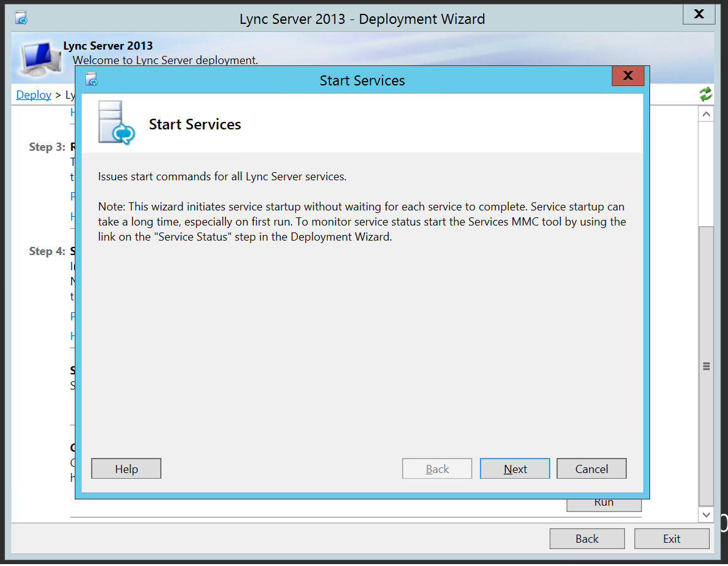This screenshot has height=566, width=728.
Task: Click the Start Services dialog title bar icon
Action: click(x=92, y=79)
